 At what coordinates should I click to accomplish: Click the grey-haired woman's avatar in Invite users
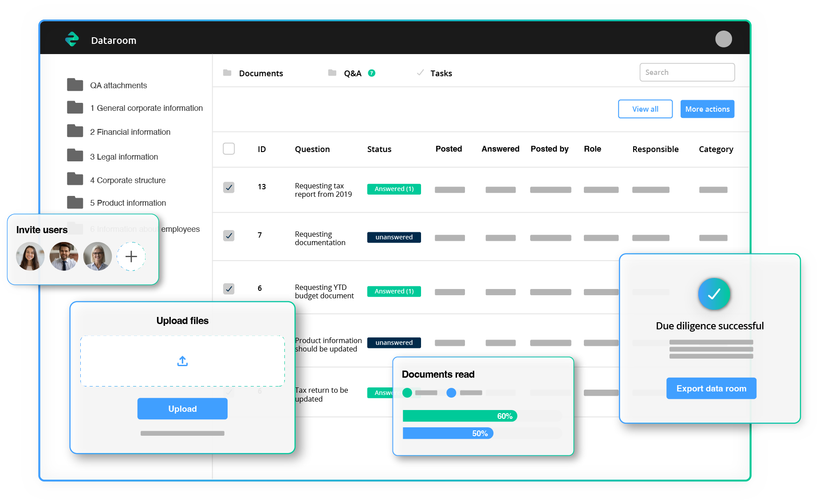[98, 256]
